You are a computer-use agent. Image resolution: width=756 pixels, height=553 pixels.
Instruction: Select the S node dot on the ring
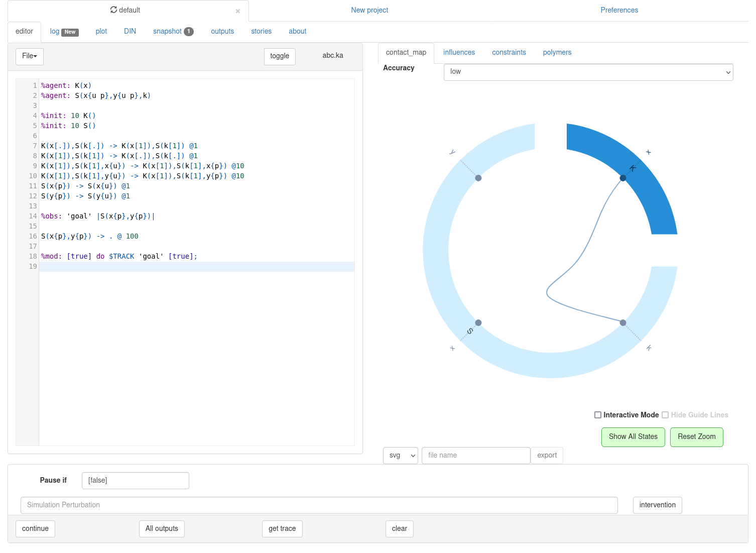pyautogui.click(x=478, y=323)
